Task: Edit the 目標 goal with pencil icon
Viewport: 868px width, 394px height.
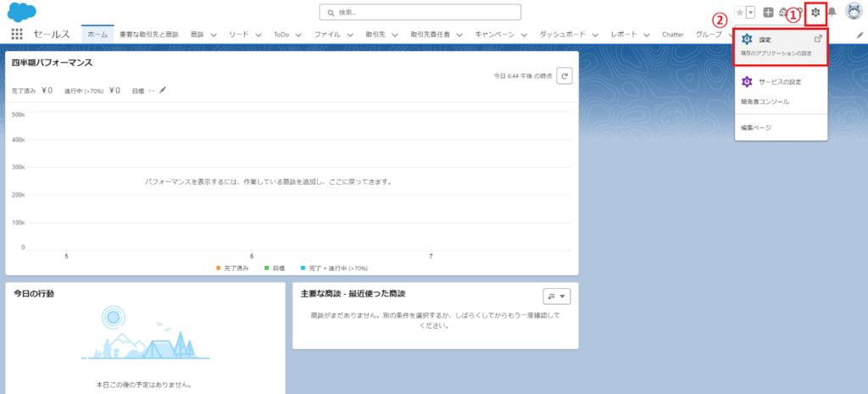Action: [163, 89]
